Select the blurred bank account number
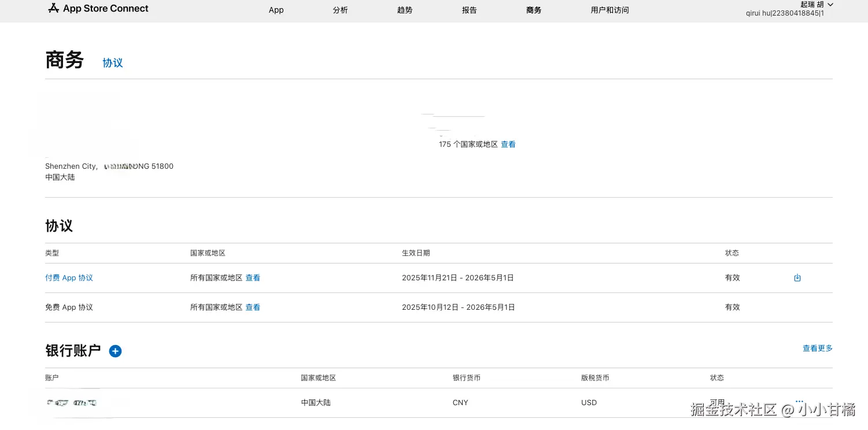The height and width of the screenshot is (430, 868). (x=72, y=403)
